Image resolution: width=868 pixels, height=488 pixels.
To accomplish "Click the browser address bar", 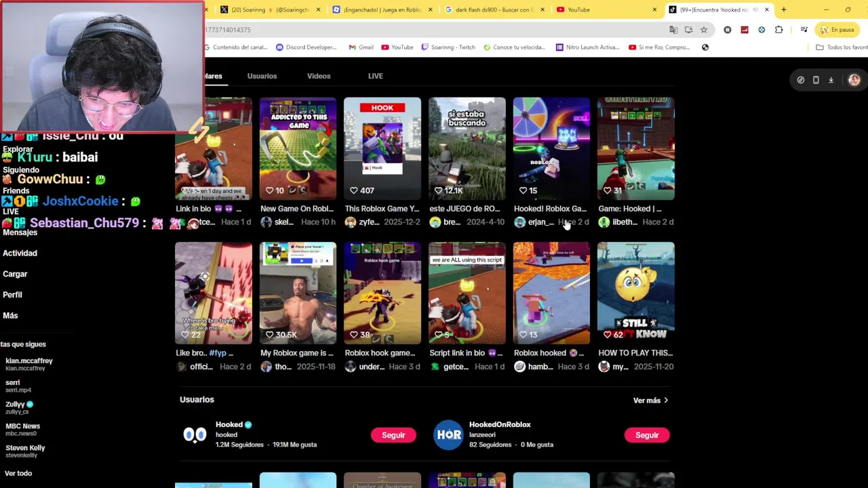I will point(434,30).
